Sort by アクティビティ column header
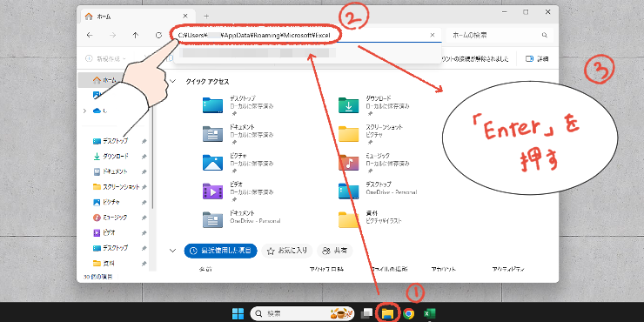 (x=508, y=270)
